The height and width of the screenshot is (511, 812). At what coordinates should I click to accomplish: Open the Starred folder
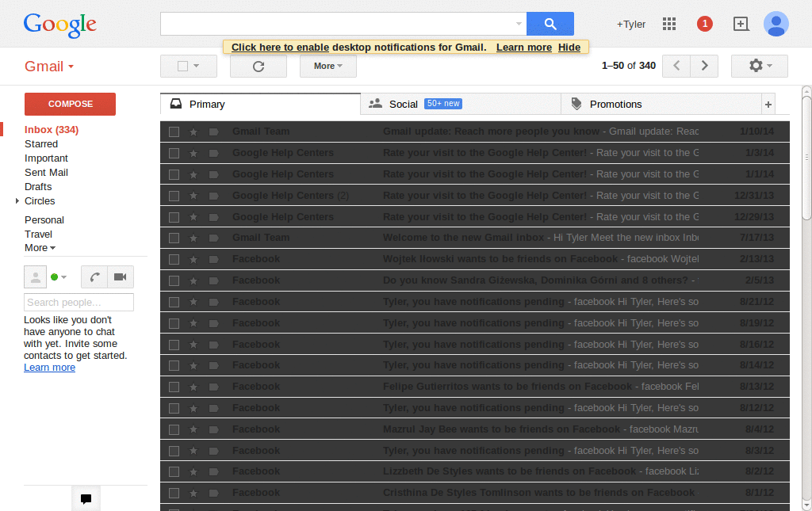pos(41,143)
